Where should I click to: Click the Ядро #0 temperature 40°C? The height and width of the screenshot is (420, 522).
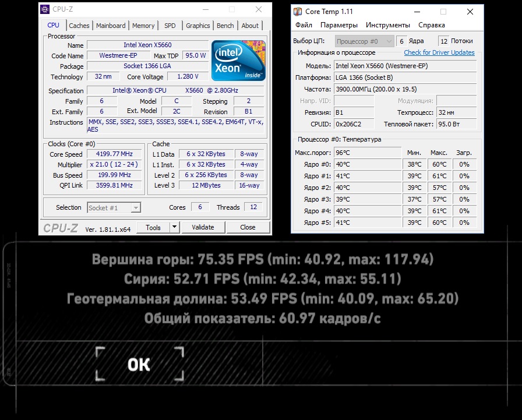click(x=368, y=164)
